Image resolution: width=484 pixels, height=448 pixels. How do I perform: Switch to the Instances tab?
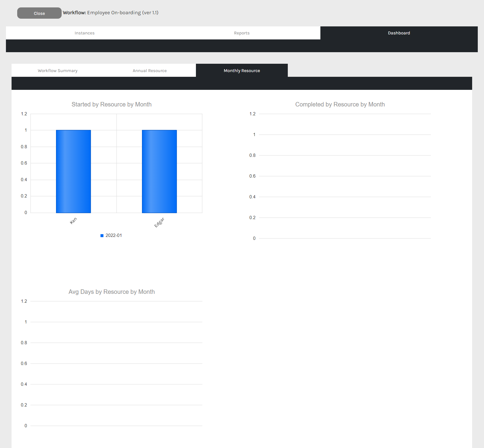tap(84, 33)
